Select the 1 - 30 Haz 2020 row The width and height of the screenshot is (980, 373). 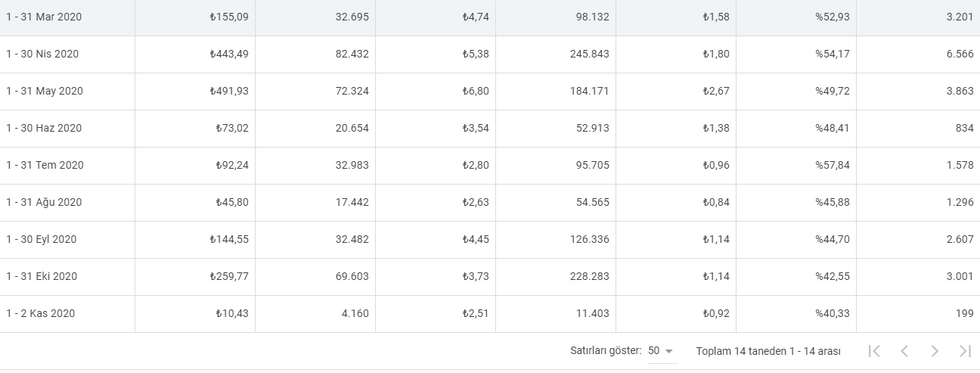click(43, 128)
